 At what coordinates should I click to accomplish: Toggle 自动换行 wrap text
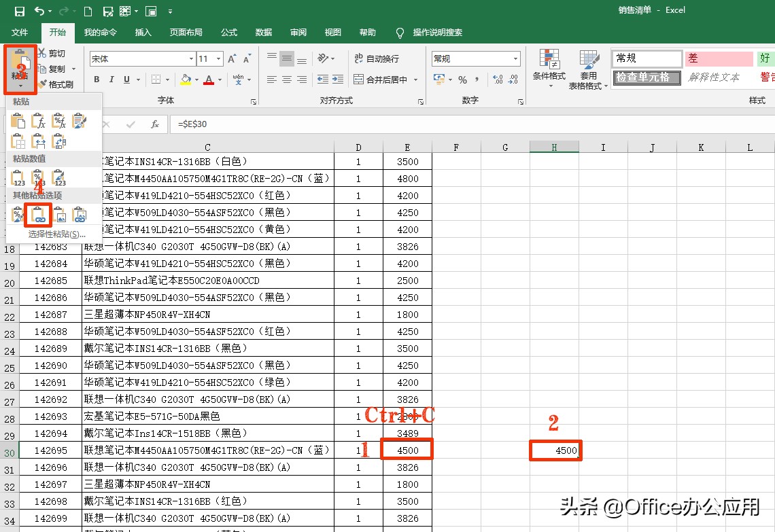(377, 58)
